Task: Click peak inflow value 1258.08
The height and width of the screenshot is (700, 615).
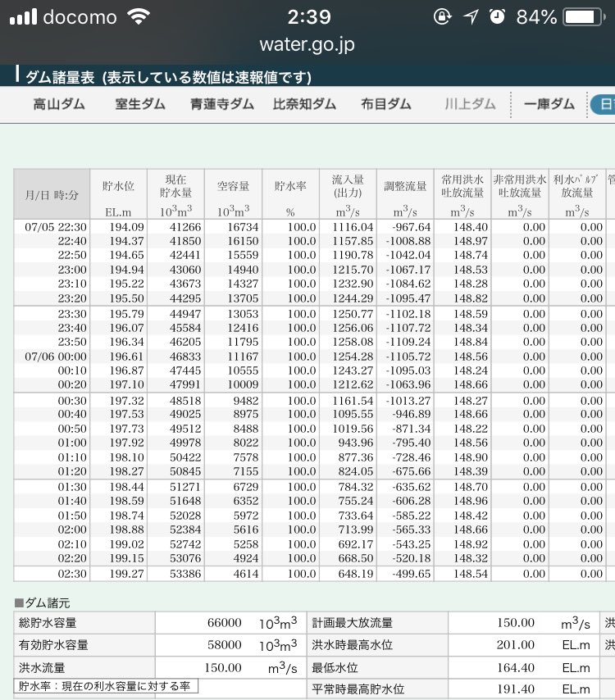Action: coord(353,342)
